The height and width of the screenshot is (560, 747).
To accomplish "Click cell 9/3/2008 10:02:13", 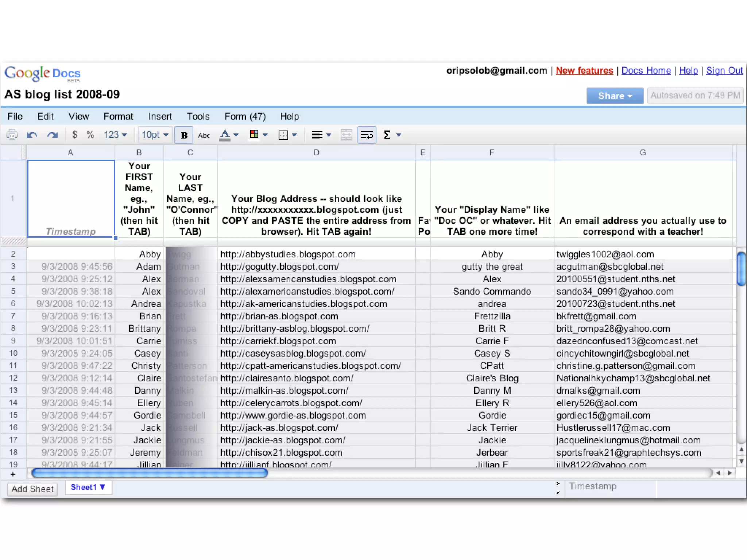I will click(x=71, y=304).
